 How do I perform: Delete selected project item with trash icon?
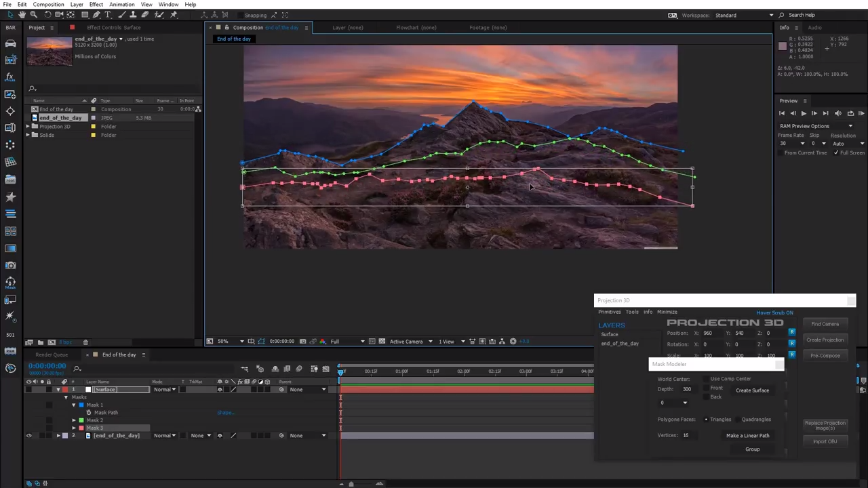(x=85, y=342)
